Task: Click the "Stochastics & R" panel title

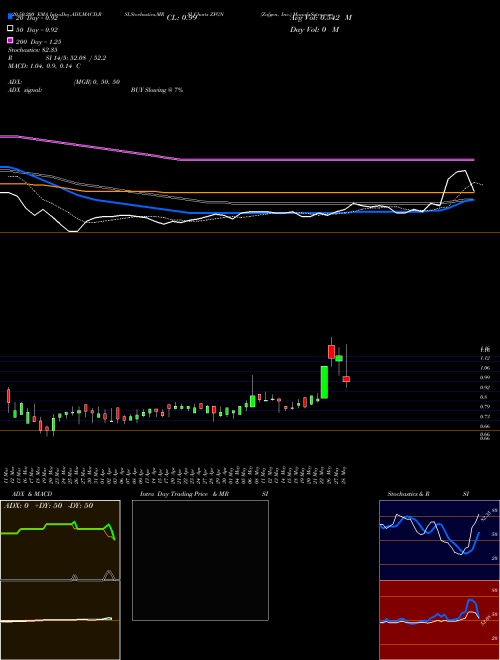Action: [x=408, y=494]
